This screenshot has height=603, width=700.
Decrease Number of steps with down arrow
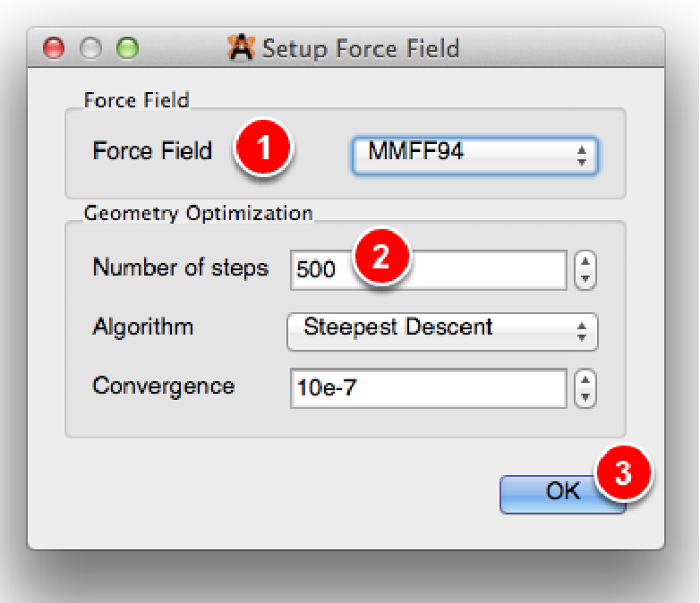coord(585,277)
